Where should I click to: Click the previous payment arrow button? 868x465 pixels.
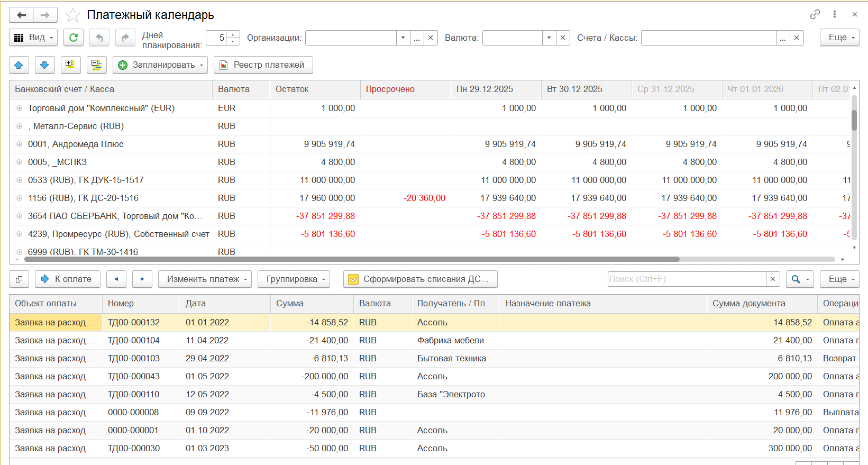[116, 279]
